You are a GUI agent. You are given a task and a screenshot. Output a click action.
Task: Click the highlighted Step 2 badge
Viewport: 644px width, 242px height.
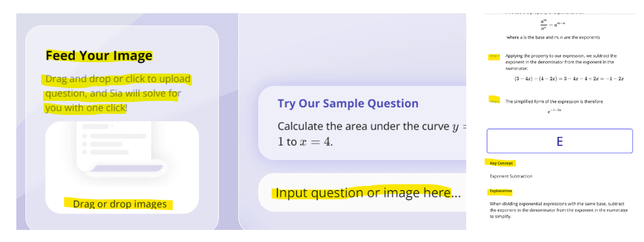[493, 56]
